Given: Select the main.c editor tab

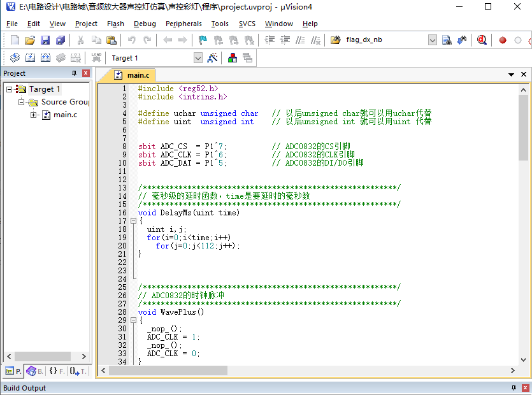Looking at the screenshot, I should 132,75.
